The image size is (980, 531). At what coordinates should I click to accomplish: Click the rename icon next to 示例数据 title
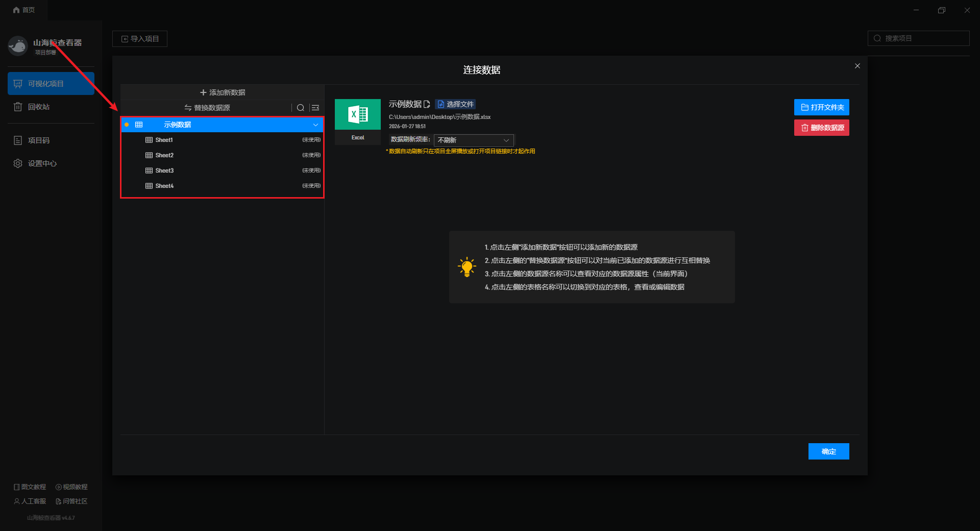pos(427,104)
